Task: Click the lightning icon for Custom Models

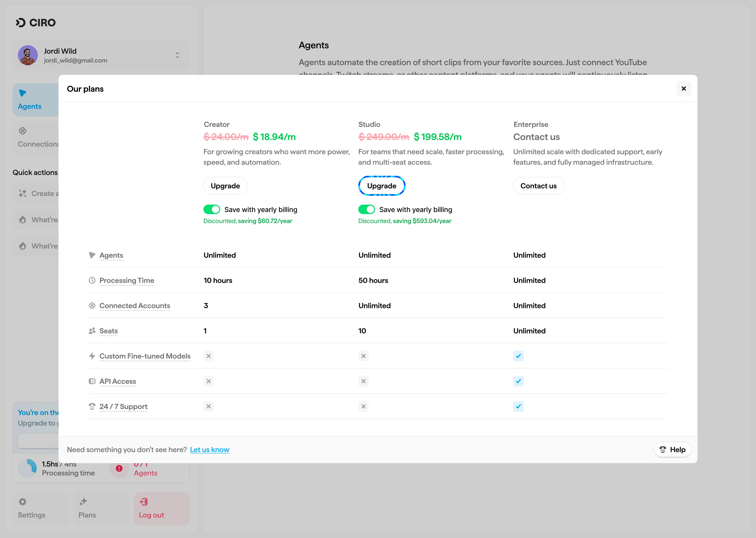Action: pos(92,356)
